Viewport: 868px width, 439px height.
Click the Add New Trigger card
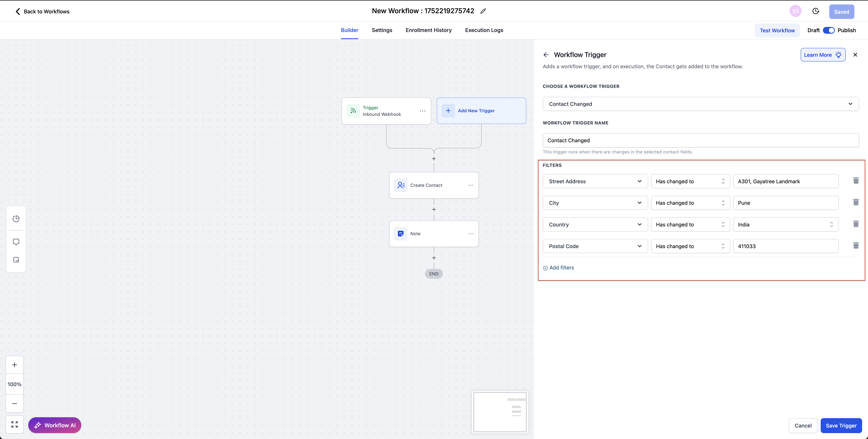pos(481,111)
